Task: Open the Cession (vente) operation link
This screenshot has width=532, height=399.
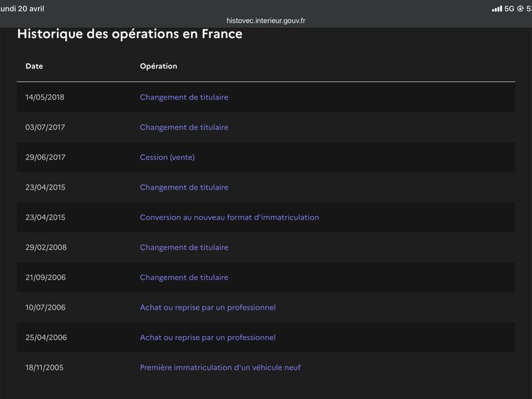Action: pos(168,158)
